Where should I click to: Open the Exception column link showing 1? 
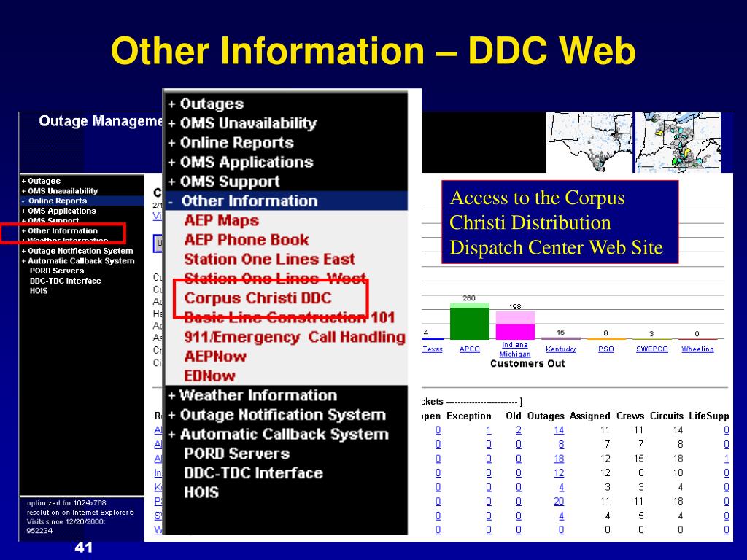(x=489, y=430)
